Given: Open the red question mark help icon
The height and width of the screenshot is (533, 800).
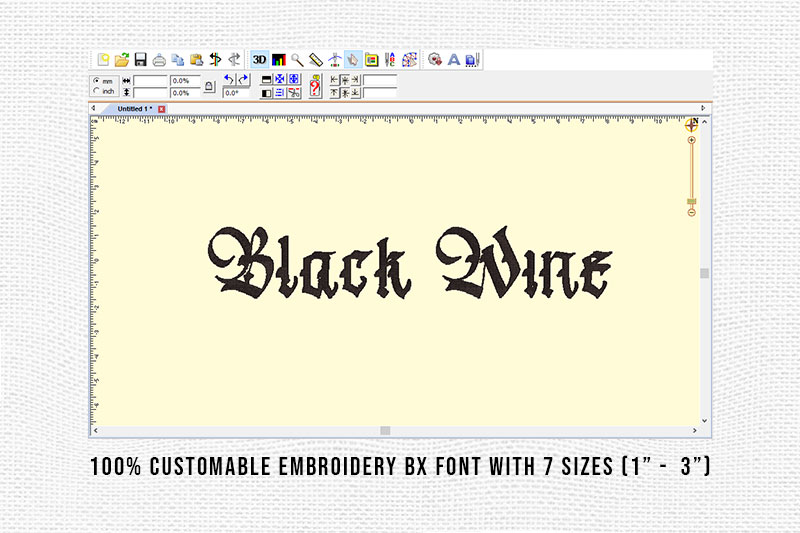Looking at the screenshot, I should (316, 86).
